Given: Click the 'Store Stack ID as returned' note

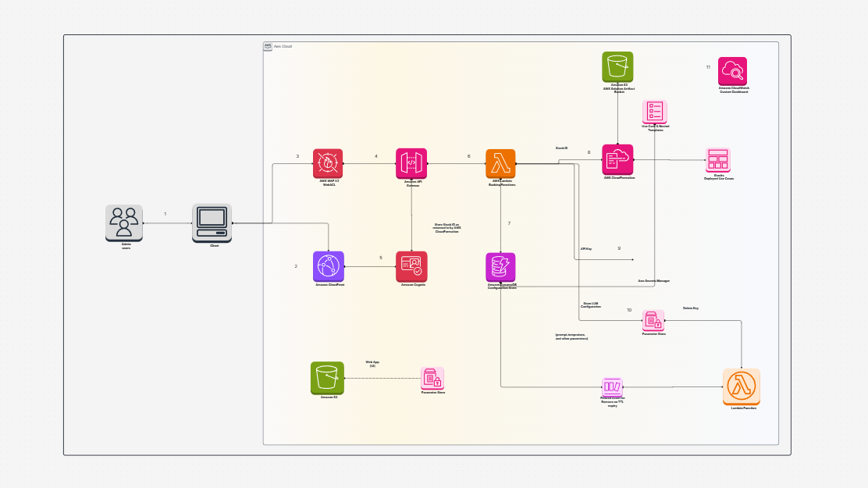Looking at the screenshot, I should [446, 228].
